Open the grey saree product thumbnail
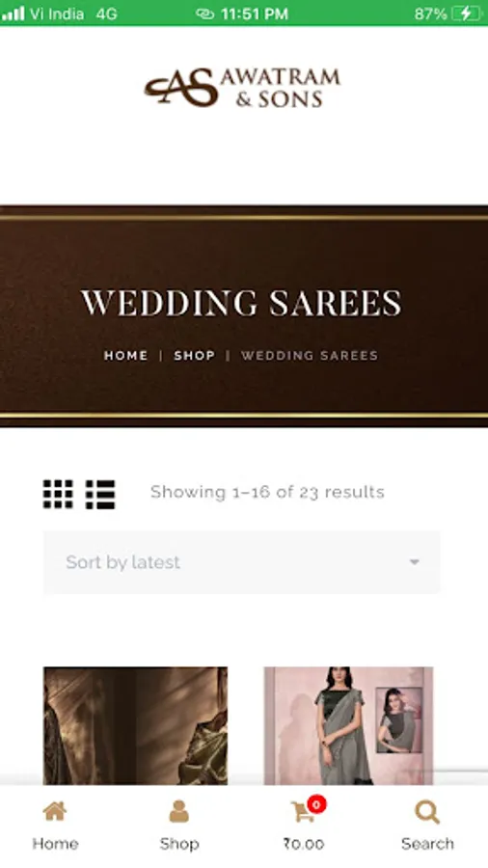Screen dimensions: 488x868 [348, 725]
